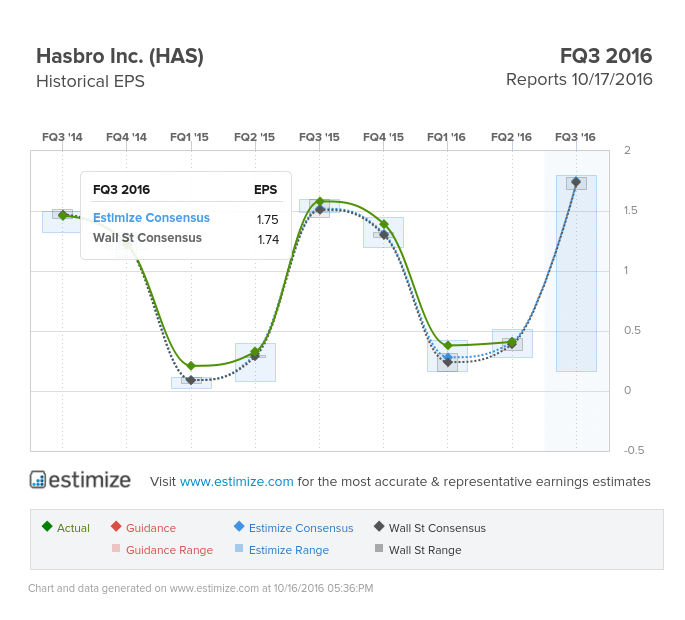Click the red Guidance legend diamond
685x620 pixels.
pos(116,526)
